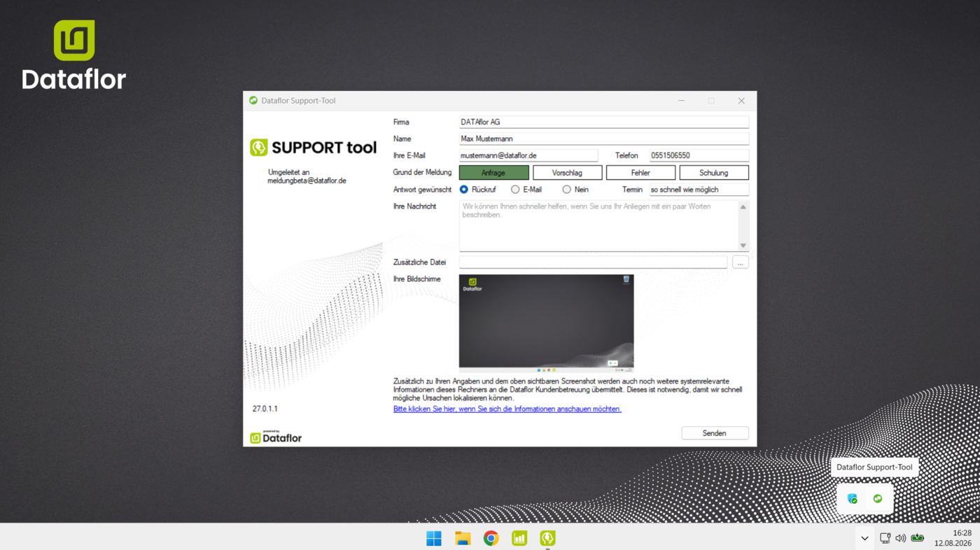Select the Nein radio button
The width and height of the screenshot is (980, 550).
coord(566,190)
